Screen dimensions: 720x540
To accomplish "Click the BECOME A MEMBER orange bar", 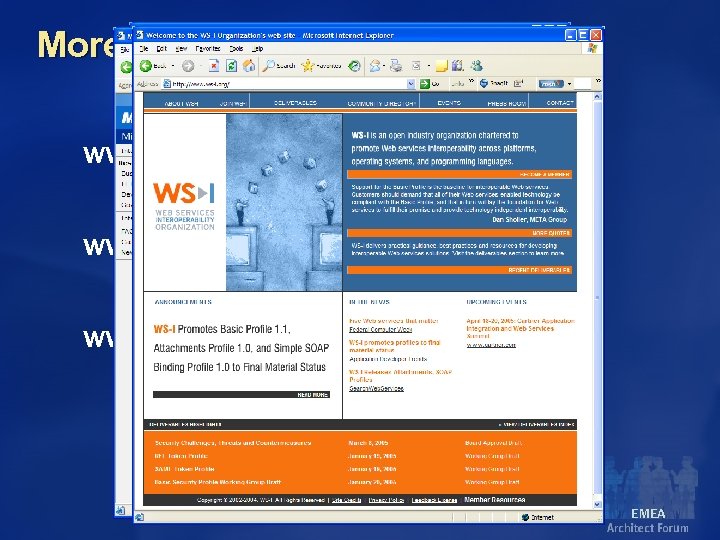I will [x=459, y=174].
